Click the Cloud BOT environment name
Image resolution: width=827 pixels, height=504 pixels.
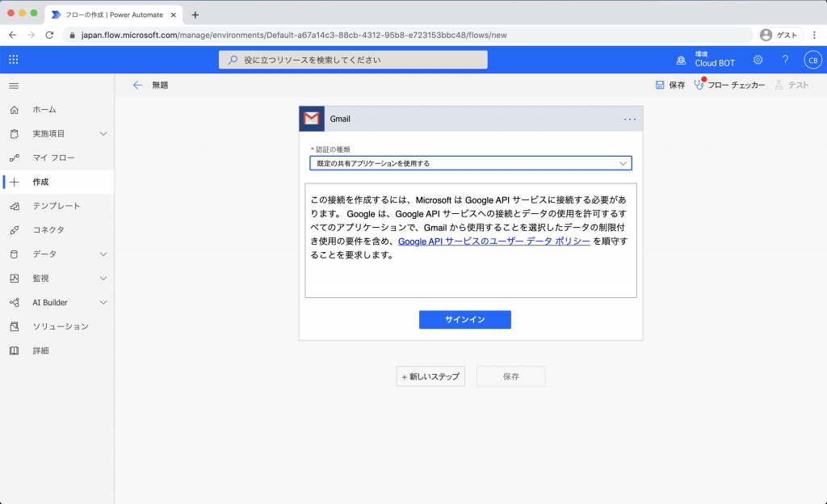715,63
